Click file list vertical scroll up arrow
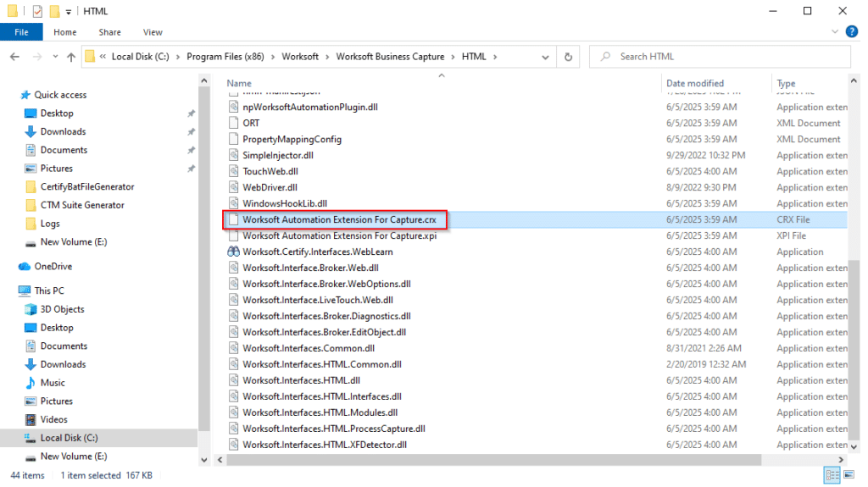This screenshot has width=868, height=487. pos(854,81)
